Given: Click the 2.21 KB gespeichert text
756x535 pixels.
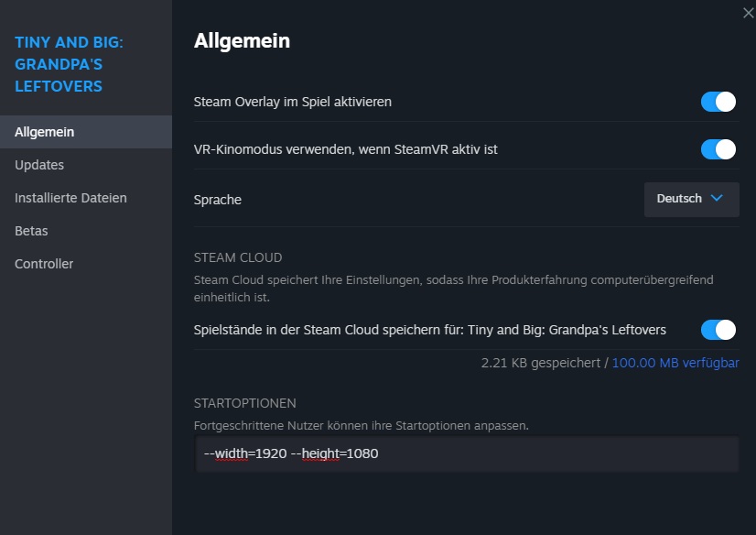Looking at the screenshot, I should coord(541,363).
